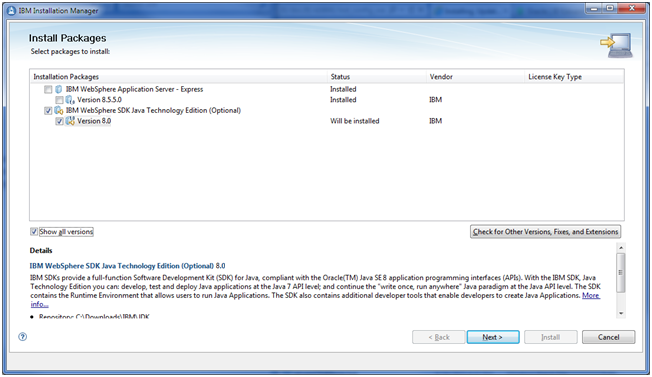Sort by License Key Type column header

coord(574,76)
